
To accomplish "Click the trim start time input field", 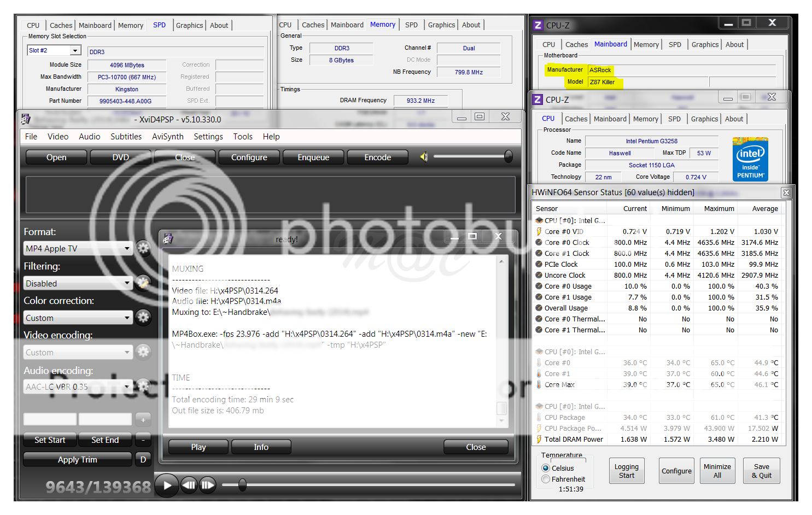I will 50,419.
